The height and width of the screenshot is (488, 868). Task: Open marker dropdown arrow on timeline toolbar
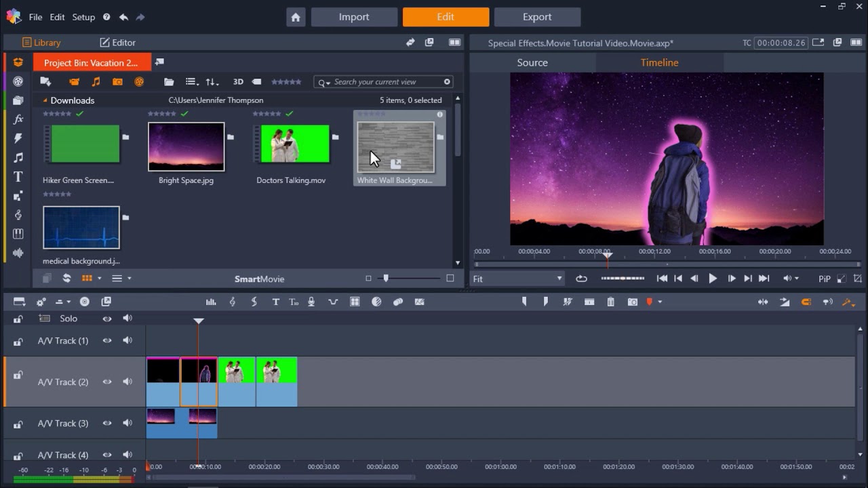(x=660, y=302)
